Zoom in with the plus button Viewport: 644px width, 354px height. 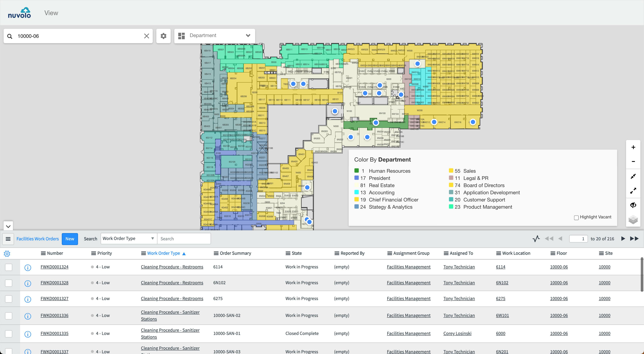tap(633, 147)
